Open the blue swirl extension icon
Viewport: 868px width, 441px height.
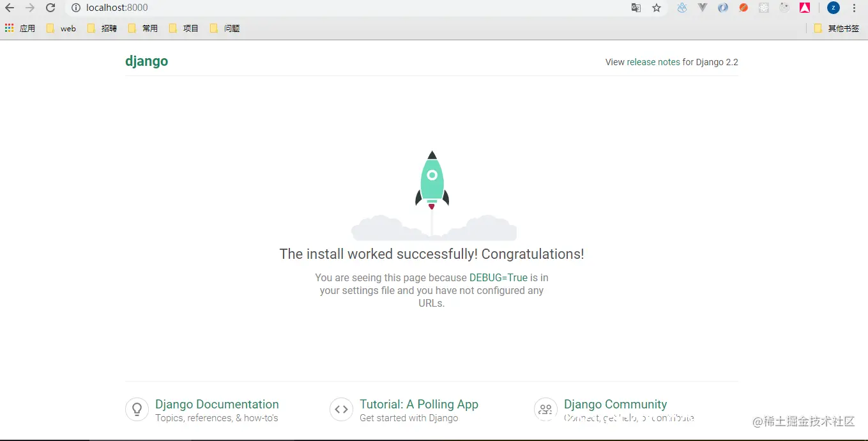click(723, 8)
